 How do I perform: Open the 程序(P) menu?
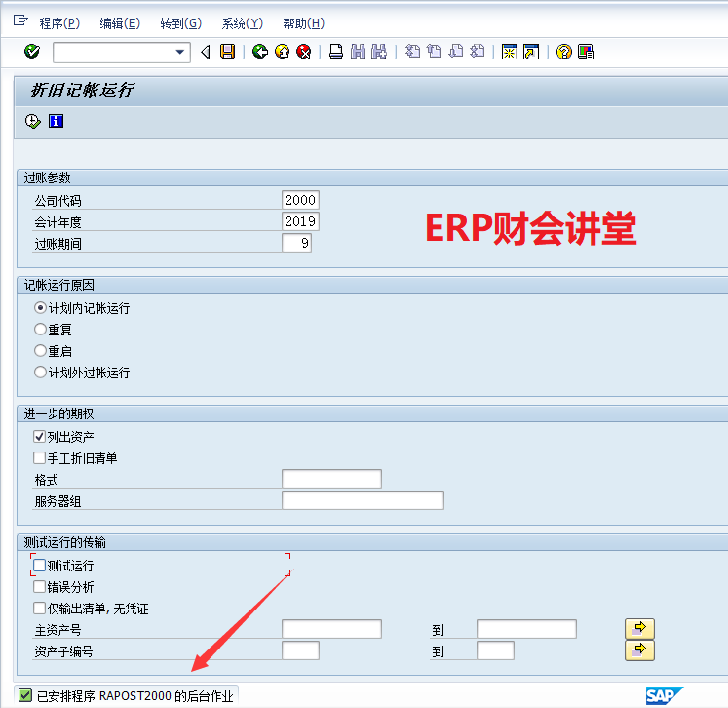59,23
